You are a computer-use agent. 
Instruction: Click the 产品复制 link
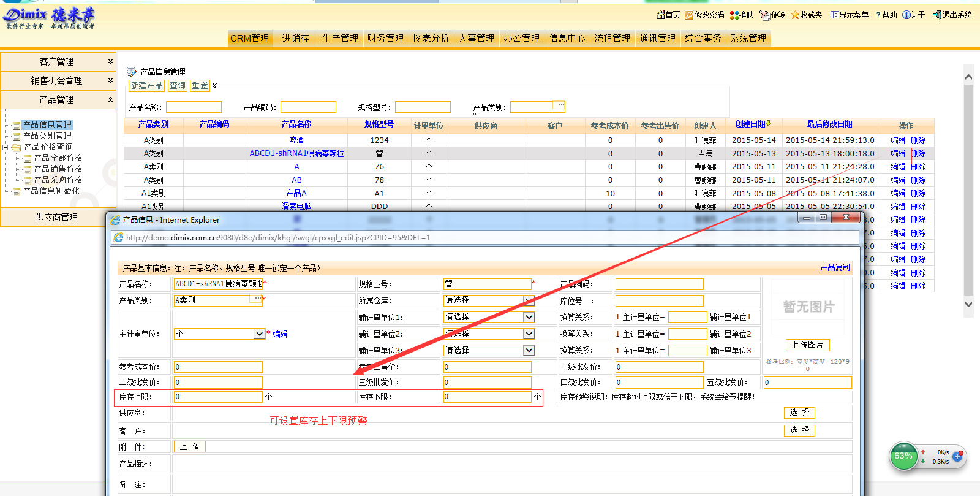pyautogui.click(x=835, y=268)
